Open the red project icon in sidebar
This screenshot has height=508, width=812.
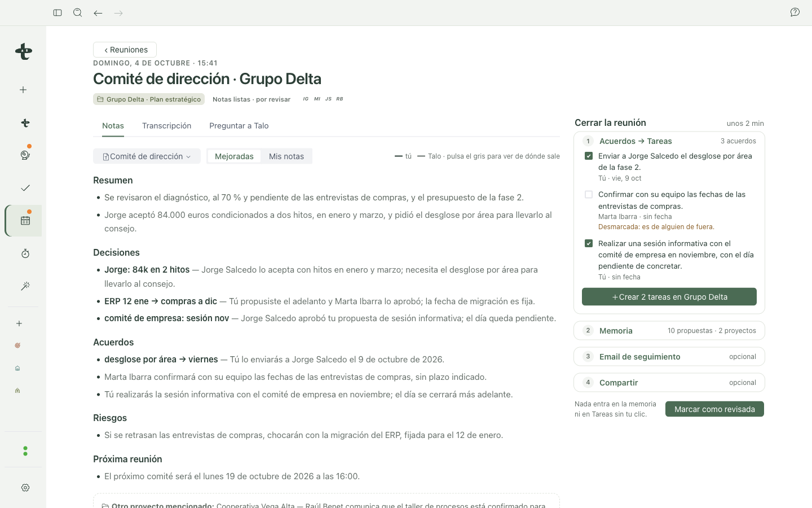17,345
